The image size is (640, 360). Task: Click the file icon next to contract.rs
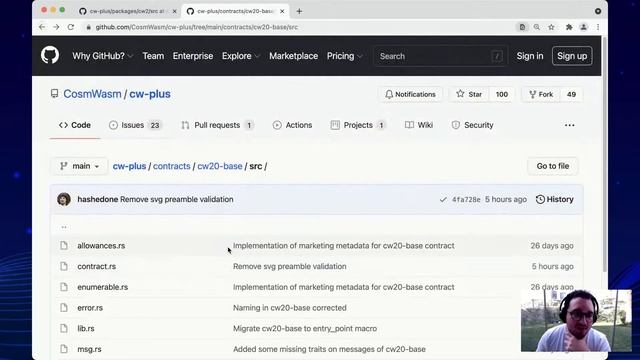[x=64, y=266]
